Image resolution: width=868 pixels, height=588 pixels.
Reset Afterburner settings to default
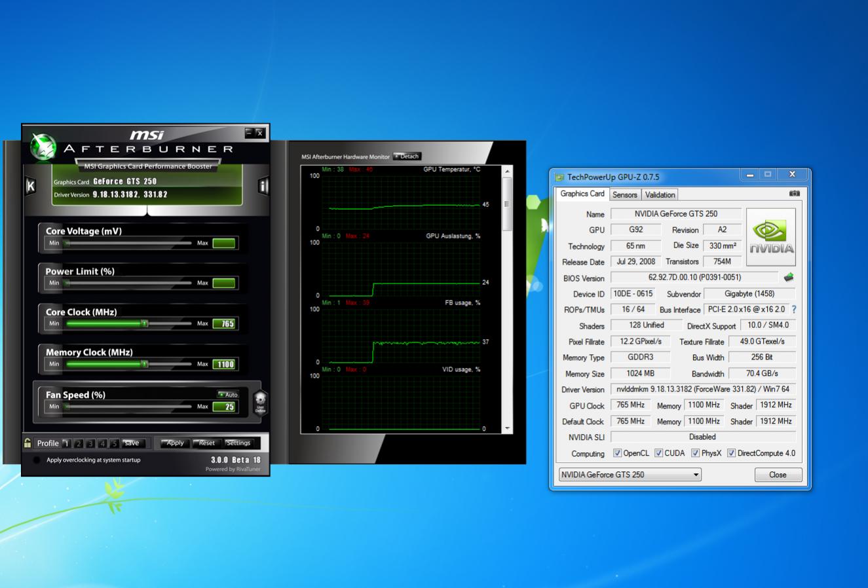(x=207, y=443)
